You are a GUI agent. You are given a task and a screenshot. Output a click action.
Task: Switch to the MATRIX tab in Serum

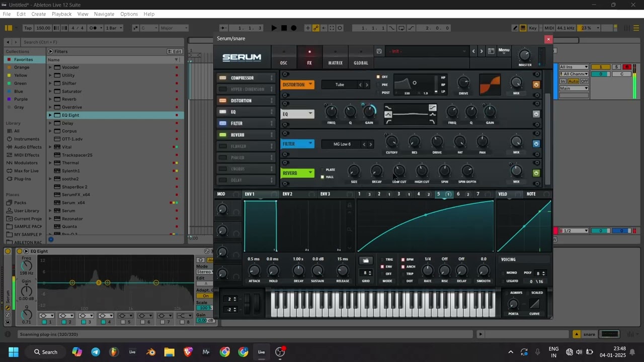[x=335, y=57]
